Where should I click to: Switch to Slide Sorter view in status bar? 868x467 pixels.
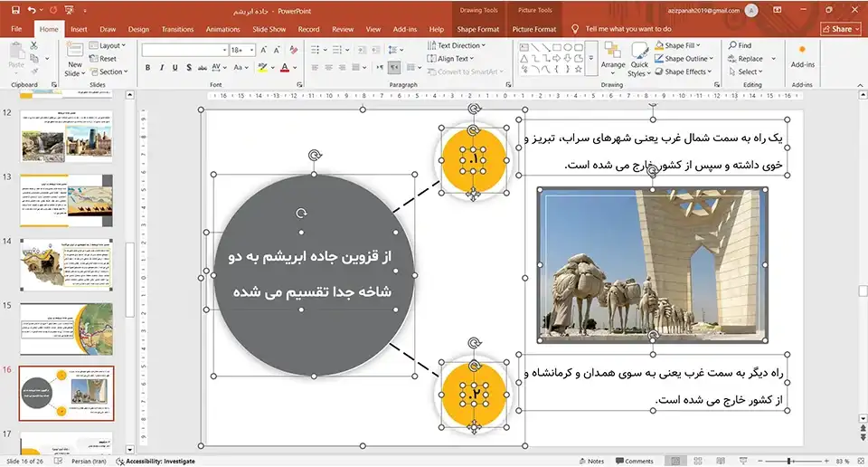(698, 461)
